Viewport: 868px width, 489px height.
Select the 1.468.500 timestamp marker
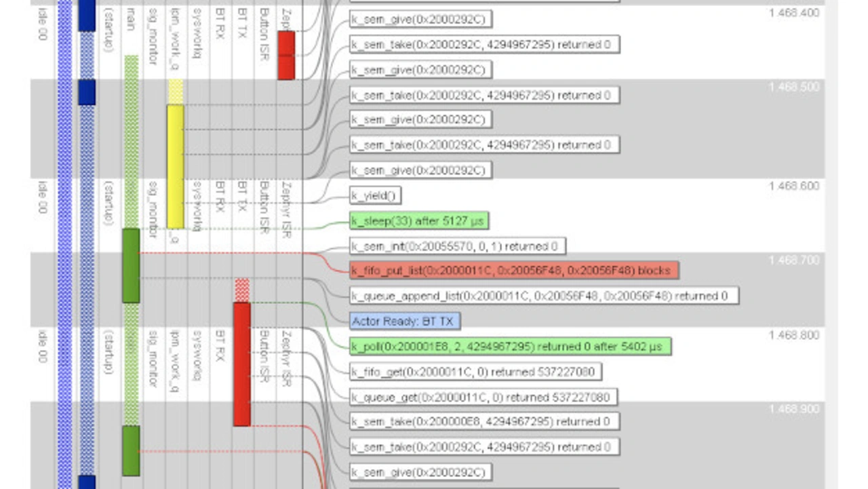tap(793, 87)
